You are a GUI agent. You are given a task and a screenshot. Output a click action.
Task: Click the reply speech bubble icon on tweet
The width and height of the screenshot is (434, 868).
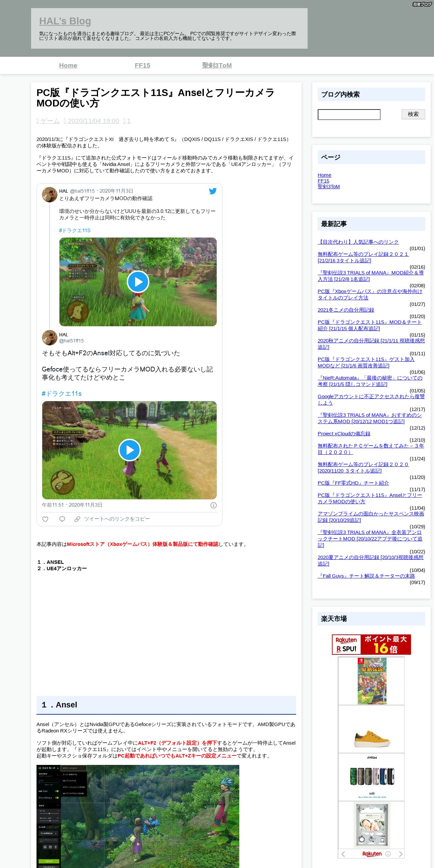pos(62,519)
